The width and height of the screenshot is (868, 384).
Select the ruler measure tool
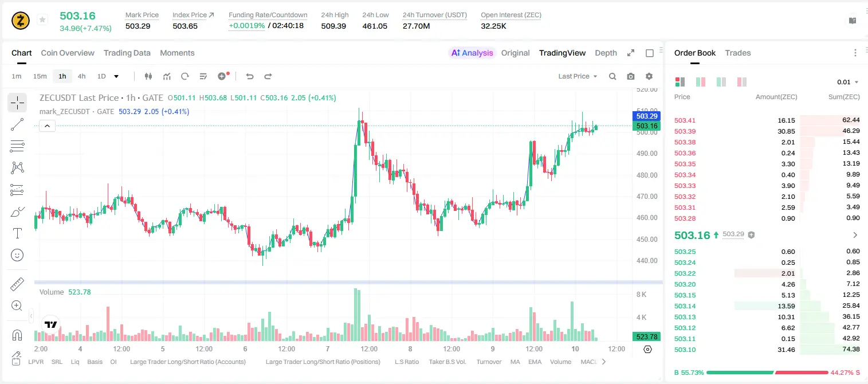point(17,284)
